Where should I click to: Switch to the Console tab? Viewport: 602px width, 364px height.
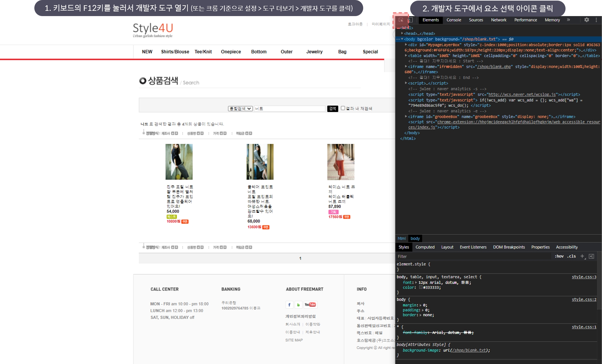pos(454,20)
